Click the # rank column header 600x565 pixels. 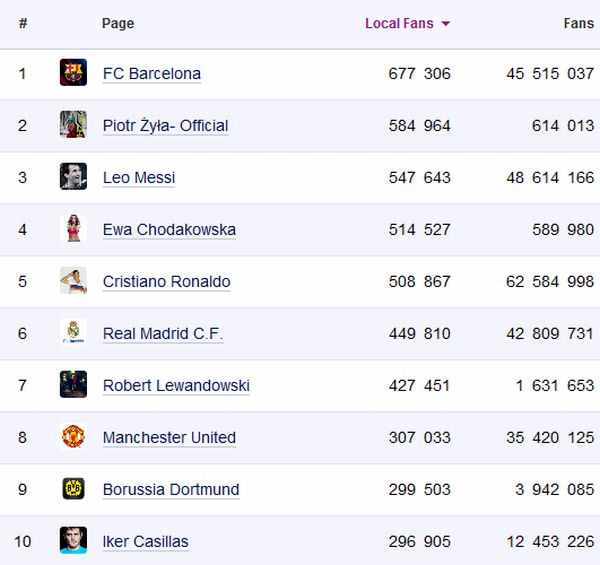[x=23, y=23]
